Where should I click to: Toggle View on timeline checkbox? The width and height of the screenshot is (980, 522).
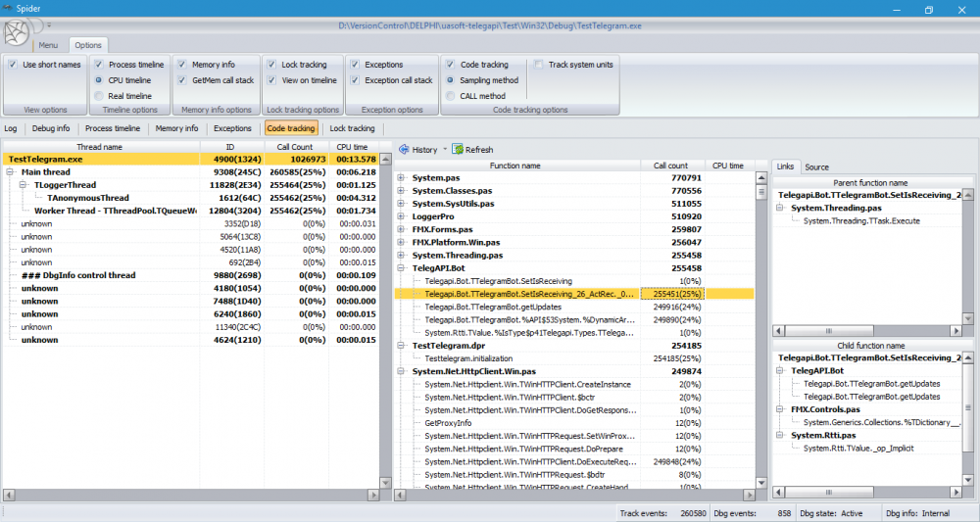[x=271, y=80]
